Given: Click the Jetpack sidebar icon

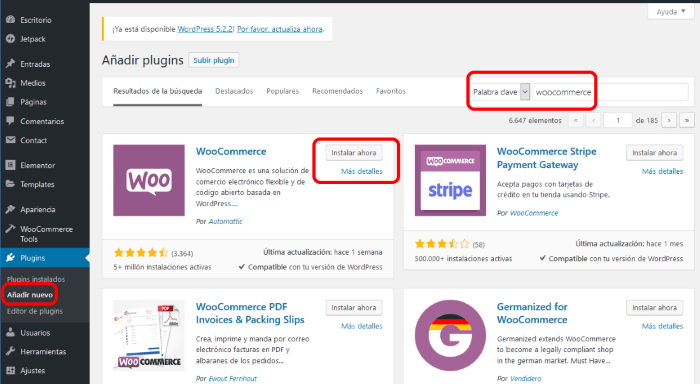Looking at the screenshot, I should [x=11, y=39].
